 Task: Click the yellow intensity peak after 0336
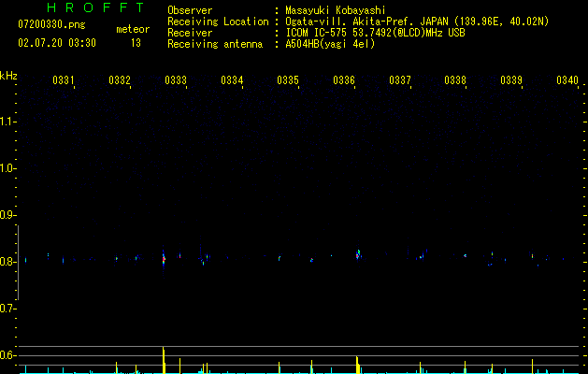(357, 365)
